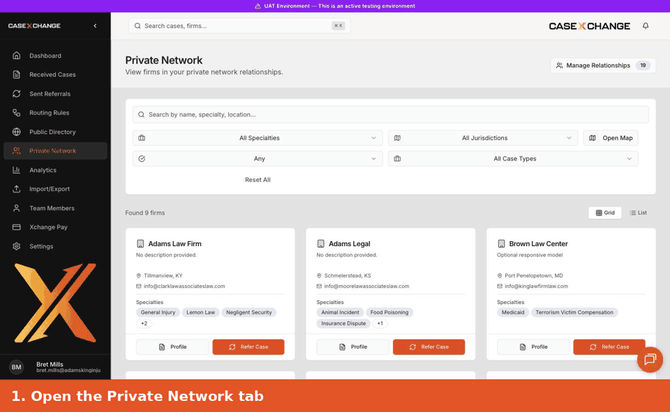
Task: Click the Brown Law Center card title
Action: point(538,244)
